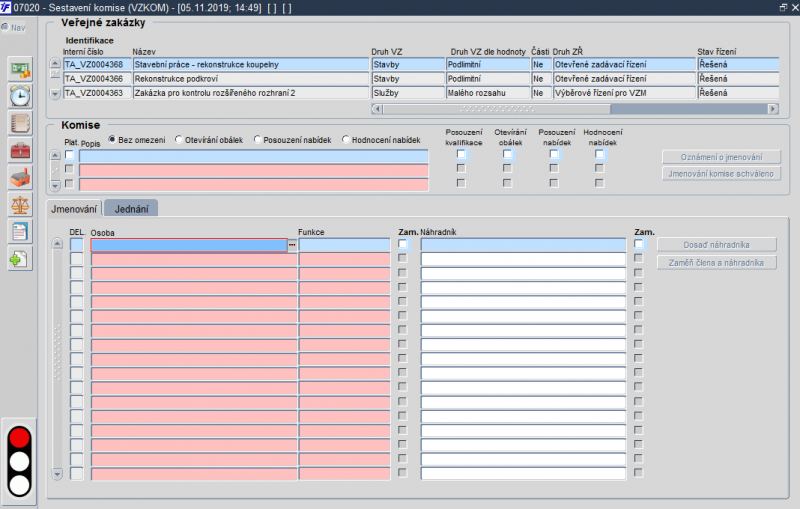The height and width of the screenshot is (509, 800).
Task: Check the Plat. checkbox of first commission row
Action: click(69, 156)
